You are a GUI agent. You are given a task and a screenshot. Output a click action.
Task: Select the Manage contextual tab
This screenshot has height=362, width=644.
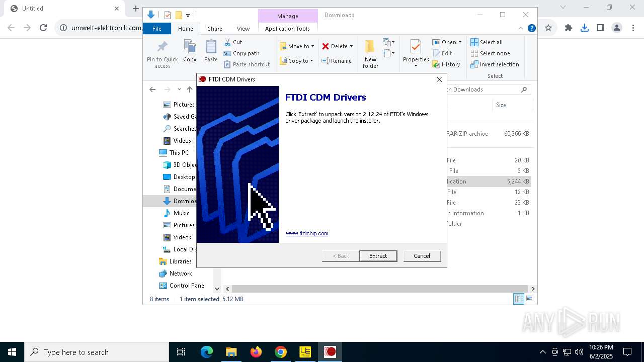tap(288, 16)
